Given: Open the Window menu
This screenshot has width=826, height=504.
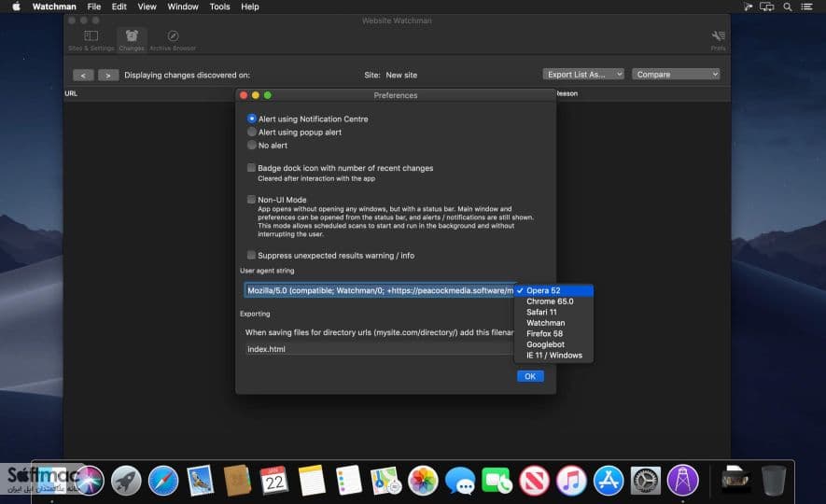Looking at the screenshot, I should pyautogui.click(x=183, y=7).
